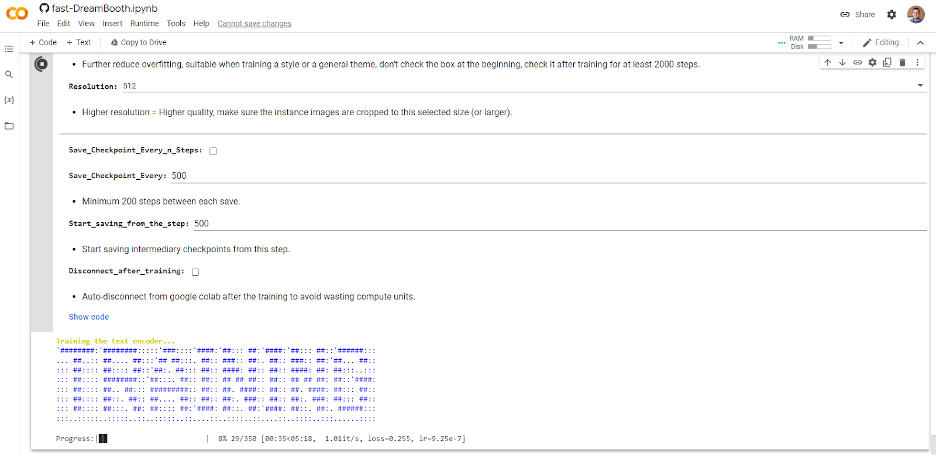
Task: Open the variables inspector panel
Action: click(x=9, y=100)
